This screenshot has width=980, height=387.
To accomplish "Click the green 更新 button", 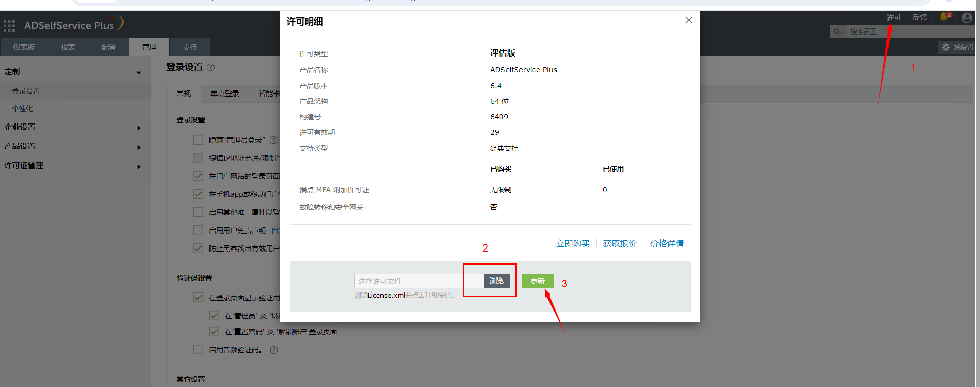I will 538,281.
